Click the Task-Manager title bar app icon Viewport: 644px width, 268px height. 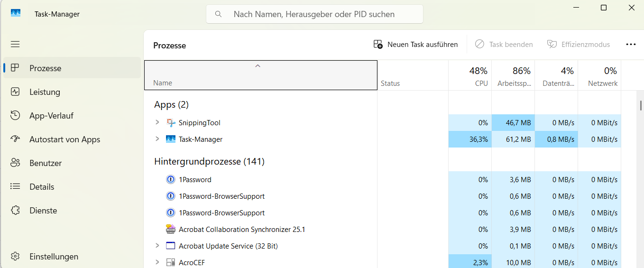tap(16, 13)
